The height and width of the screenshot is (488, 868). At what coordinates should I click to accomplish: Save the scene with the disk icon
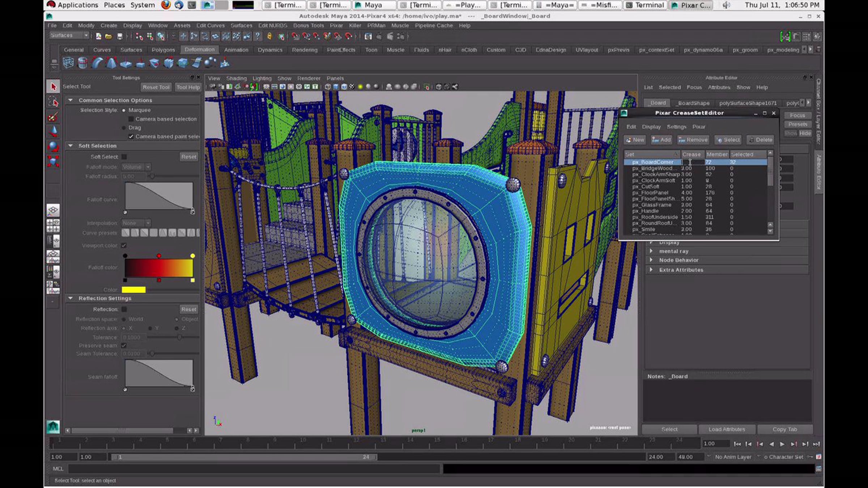pos(119,37)
